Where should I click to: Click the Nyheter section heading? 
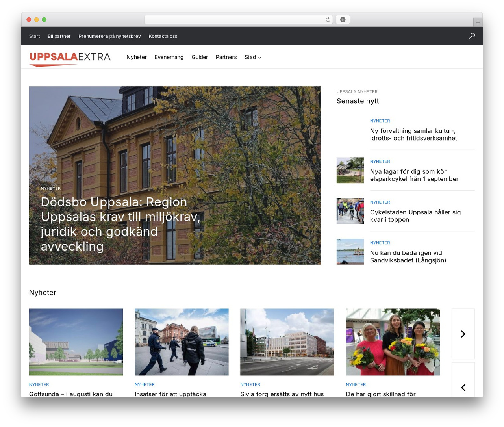pos(43,293)
